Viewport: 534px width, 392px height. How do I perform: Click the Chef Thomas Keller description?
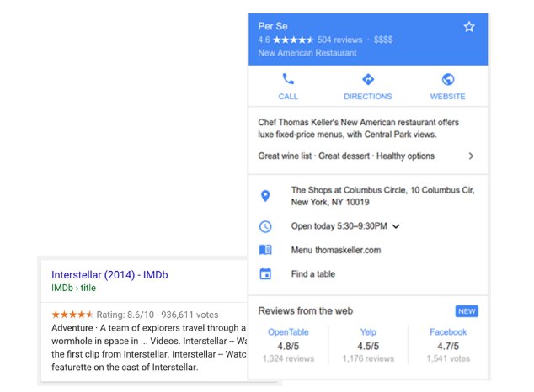[358, 129]
